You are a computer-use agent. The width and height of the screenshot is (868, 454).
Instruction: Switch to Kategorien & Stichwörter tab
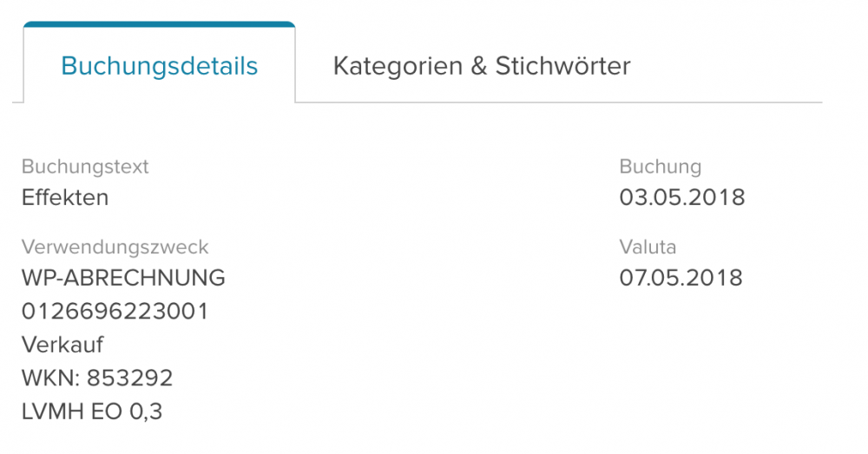tap(481, 66)
